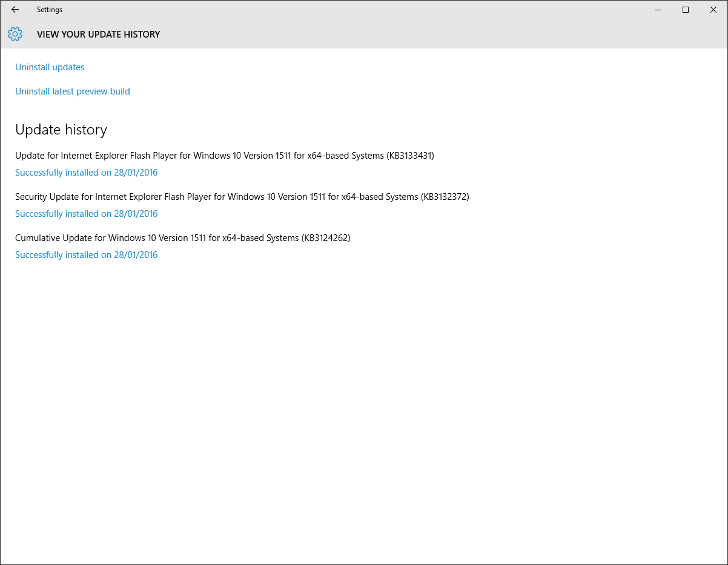Click the Settings window title text
Screen dimensions: 728x565
point(50,10)
